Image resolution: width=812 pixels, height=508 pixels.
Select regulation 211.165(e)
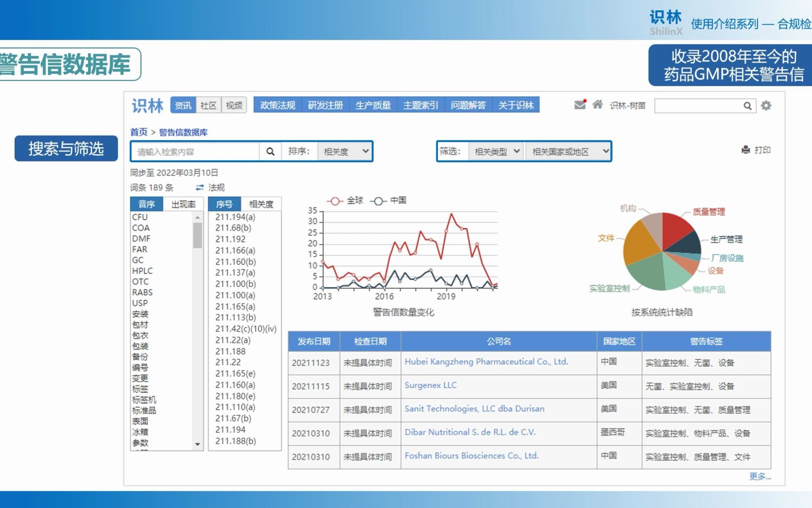[235, 373]
